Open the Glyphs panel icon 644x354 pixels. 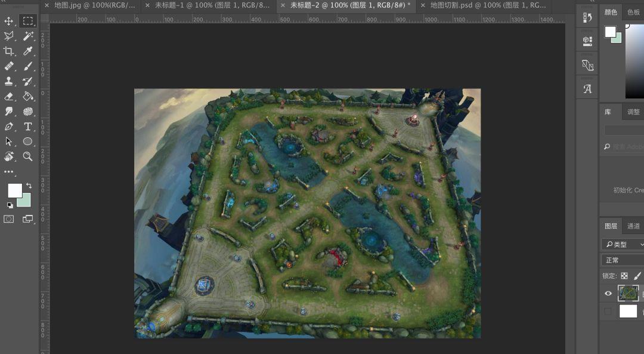tap(587, 89)
